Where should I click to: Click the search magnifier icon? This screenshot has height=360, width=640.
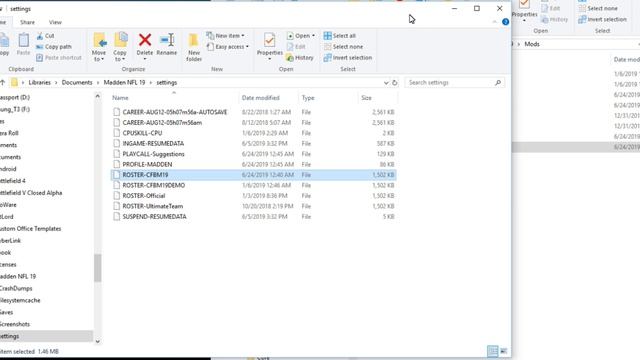[498, 83]
